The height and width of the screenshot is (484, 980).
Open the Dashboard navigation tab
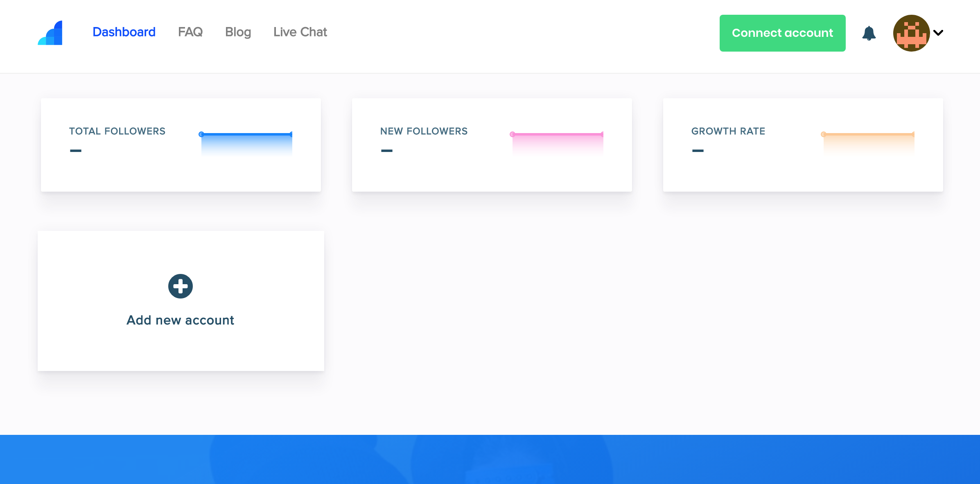pos(123,32)
